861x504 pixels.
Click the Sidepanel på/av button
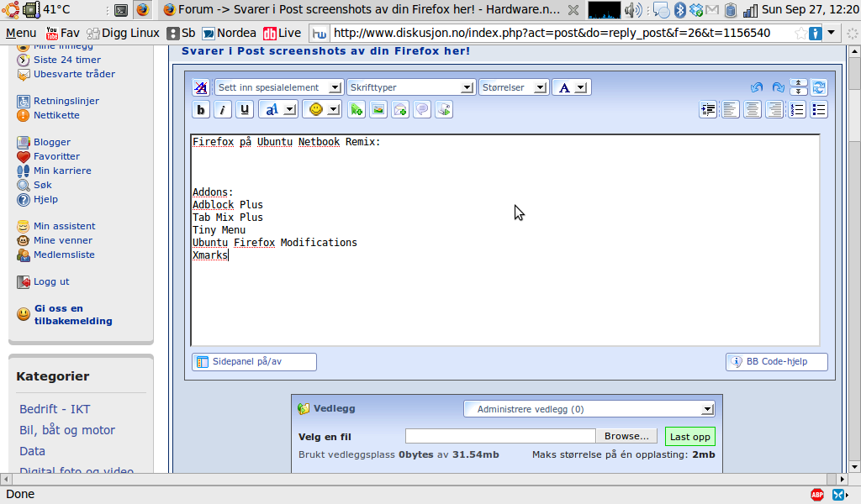(x=254, y=362)
